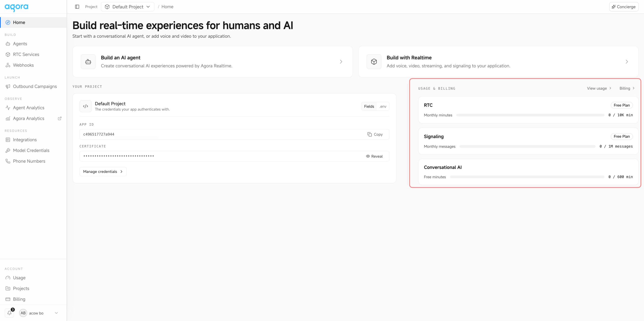
Task: Open Outbound Campaigns from sidebar
Action: 33,86
